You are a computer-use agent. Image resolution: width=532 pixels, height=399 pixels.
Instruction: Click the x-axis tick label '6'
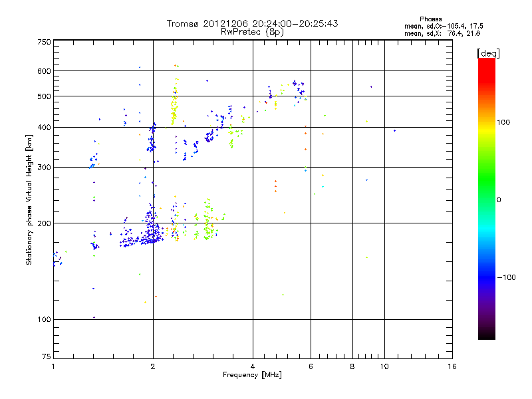(x=311, y=366)
